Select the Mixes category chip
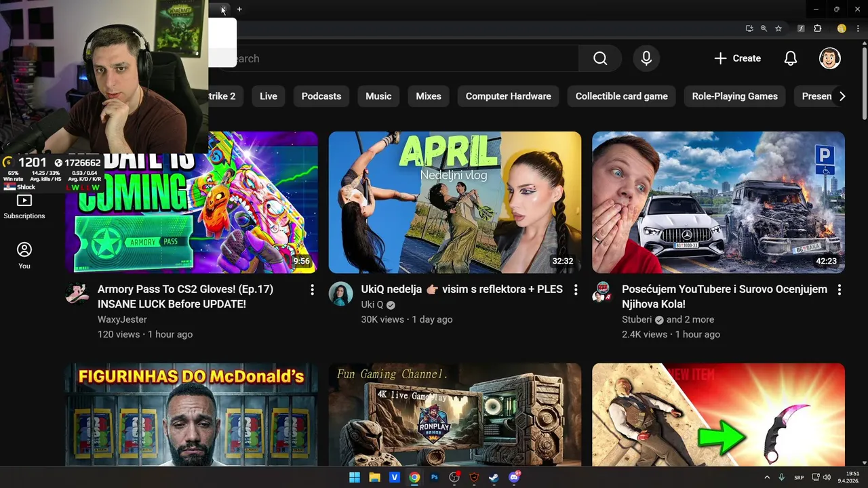Viewport: 868px width, 488px height. point(429,96)
